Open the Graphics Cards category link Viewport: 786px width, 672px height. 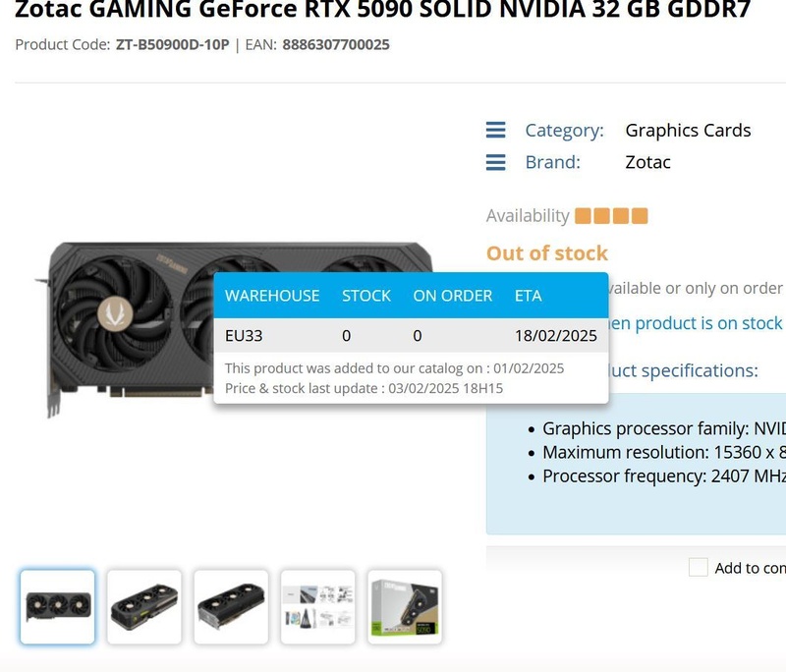click(688, 131)
